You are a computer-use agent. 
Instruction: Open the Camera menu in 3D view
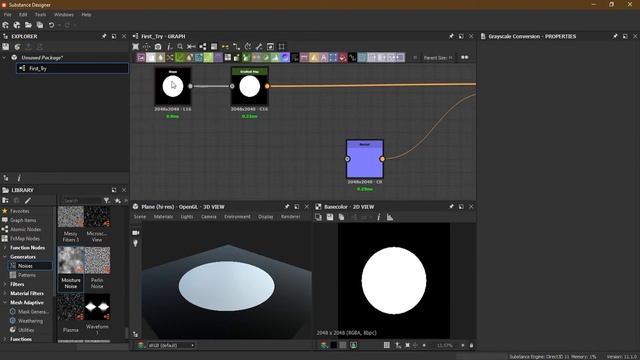tap(209, 217)
